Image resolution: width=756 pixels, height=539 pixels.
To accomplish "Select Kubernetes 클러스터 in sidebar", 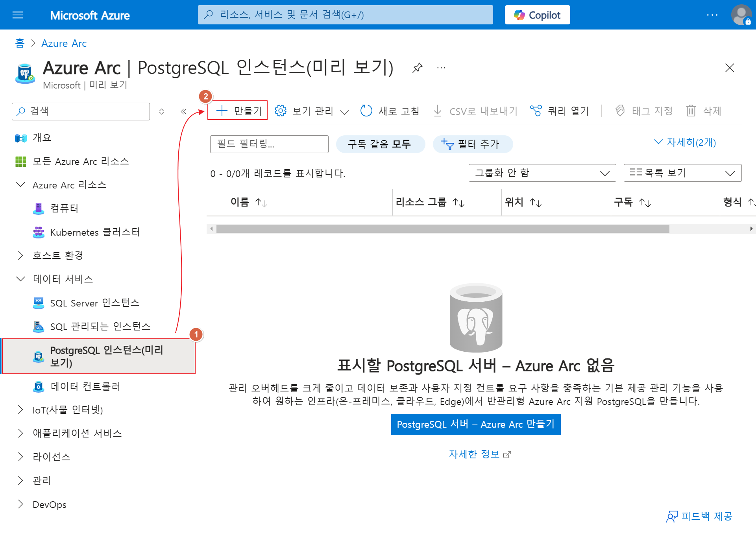I will click(94, 232).
